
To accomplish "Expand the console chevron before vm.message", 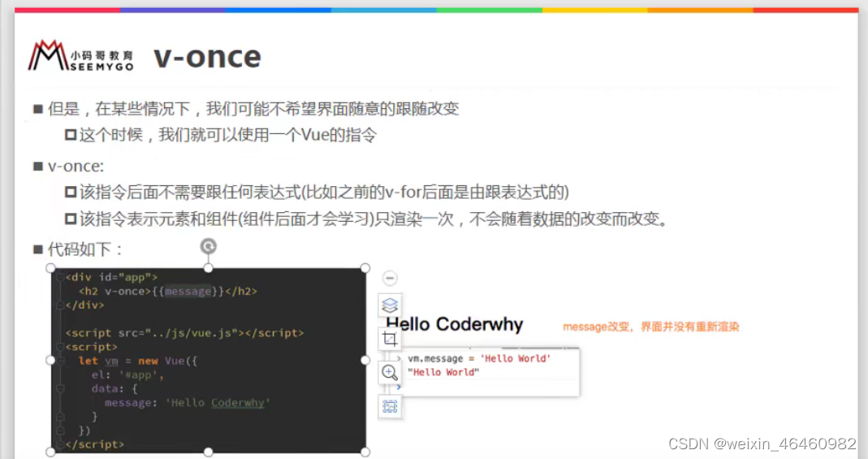I will pos(399,359).
